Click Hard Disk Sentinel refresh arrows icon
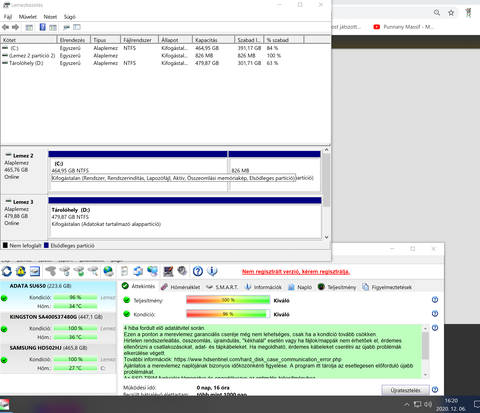Viewport: 480px width, 413px height. coord(7,271)
